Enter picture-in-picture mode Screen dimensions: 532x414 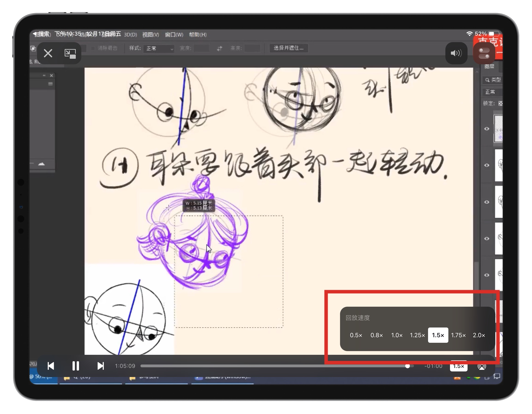tap(70, 53)
